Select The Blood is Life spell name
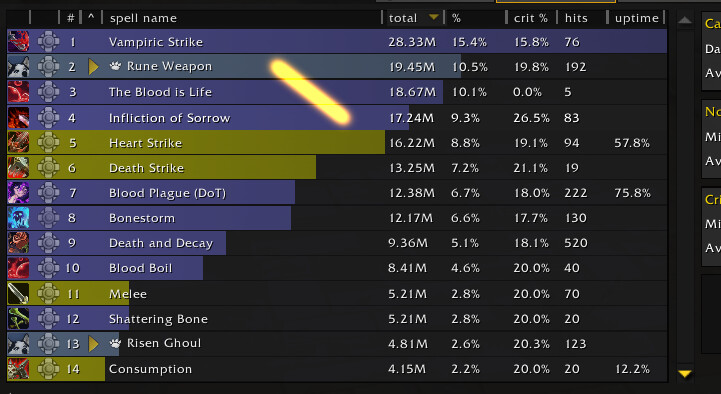 (x=160, y=92)
